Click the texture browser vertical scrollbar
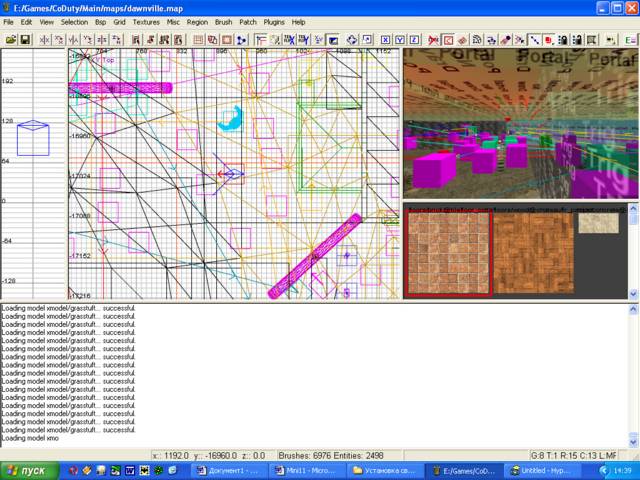The image size is (640, 480). pos(634,250)
